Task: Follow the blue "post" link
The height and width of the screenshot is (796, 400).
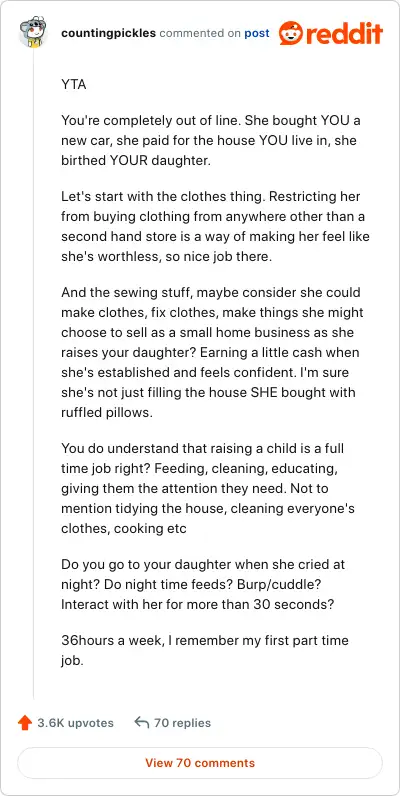Action: click(x=257, y=34)
